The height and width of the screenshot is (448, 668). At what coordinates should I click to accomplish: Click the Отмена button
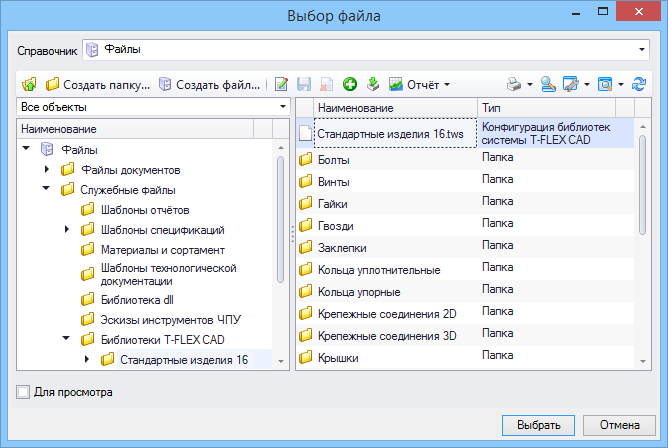tap(619, 425)
